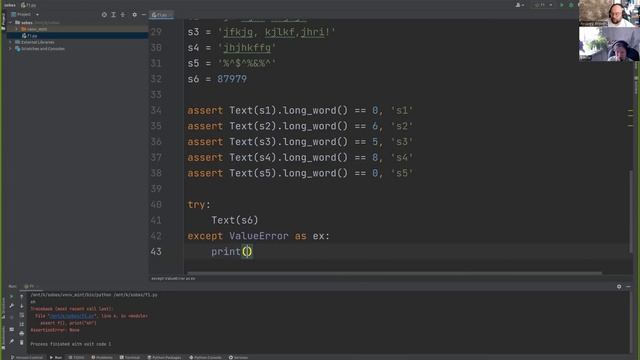
Task: Open Version Control tool window
Action: pyautogui.click(x=27, y=357)
